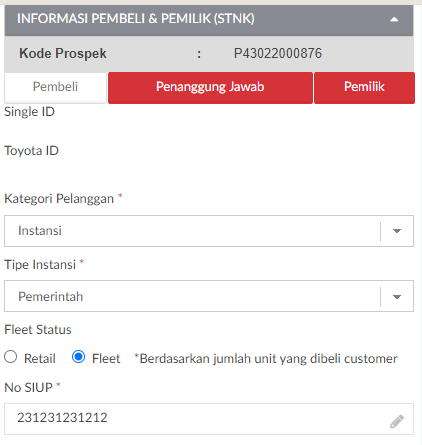Go to the Pemilik tab
Image resolution: width=422 pixels, height=445 pixels.
pyautogui.click(x=364, y=88)
